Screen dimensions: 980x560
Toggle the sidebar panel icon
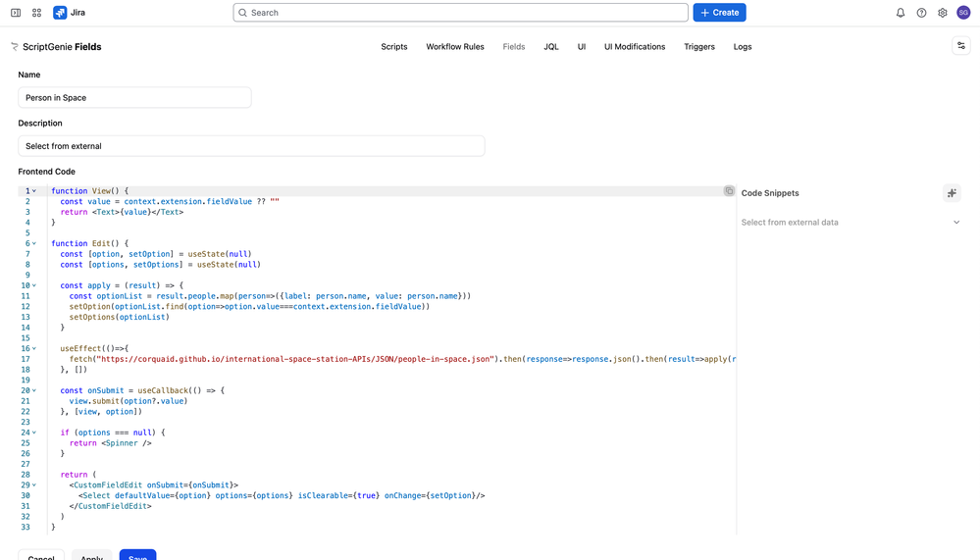(x=16, y=13)
